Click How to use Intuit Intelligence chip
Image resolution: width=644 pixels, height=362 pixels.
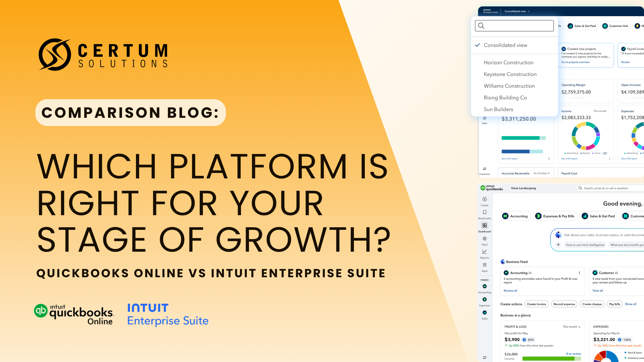coord(585,245)
